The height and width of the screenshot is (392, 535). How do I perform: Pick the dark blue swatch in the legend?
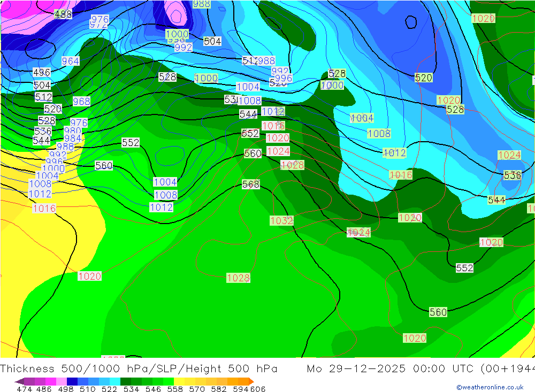point(72,381)
